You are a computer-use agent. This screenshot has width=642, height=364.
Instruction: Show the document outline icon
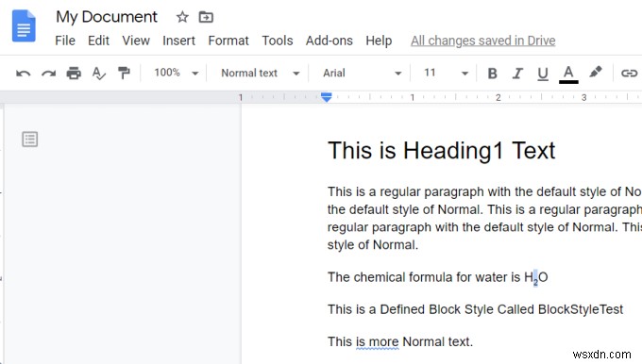pyautogui.click(x=30, y=139)
